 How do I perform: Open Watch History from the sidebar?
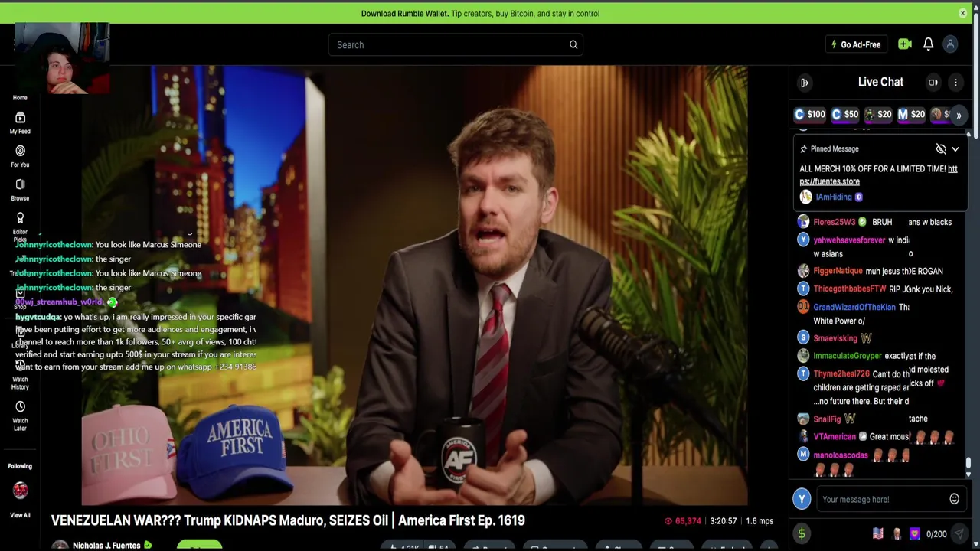coord(20,375)
